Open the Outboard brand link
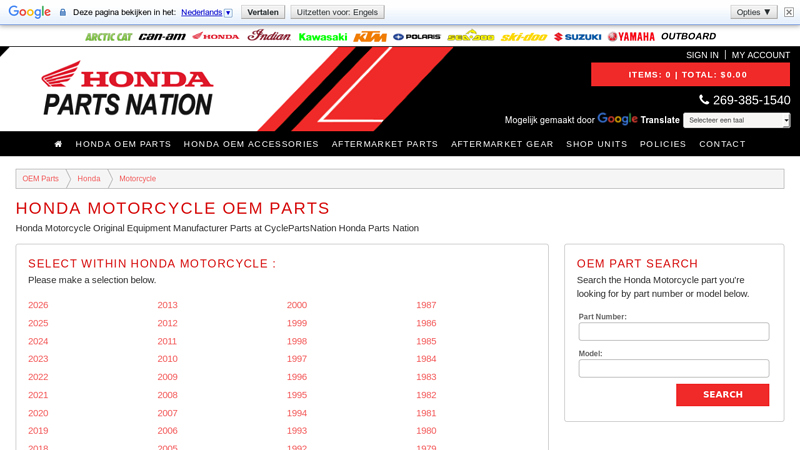The image size is (800, 450). click(x=688, y=36)
